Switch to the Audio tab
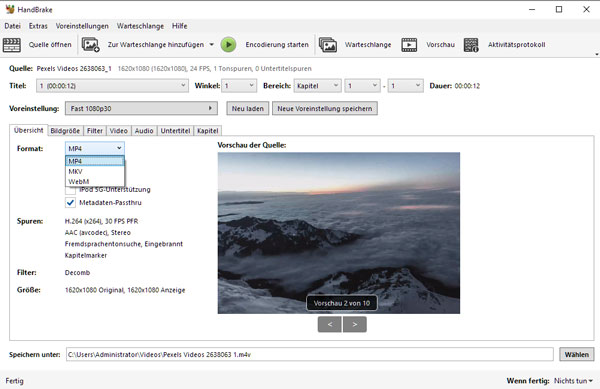The height and width of the screenshot is (389, 600). point(144,131)
